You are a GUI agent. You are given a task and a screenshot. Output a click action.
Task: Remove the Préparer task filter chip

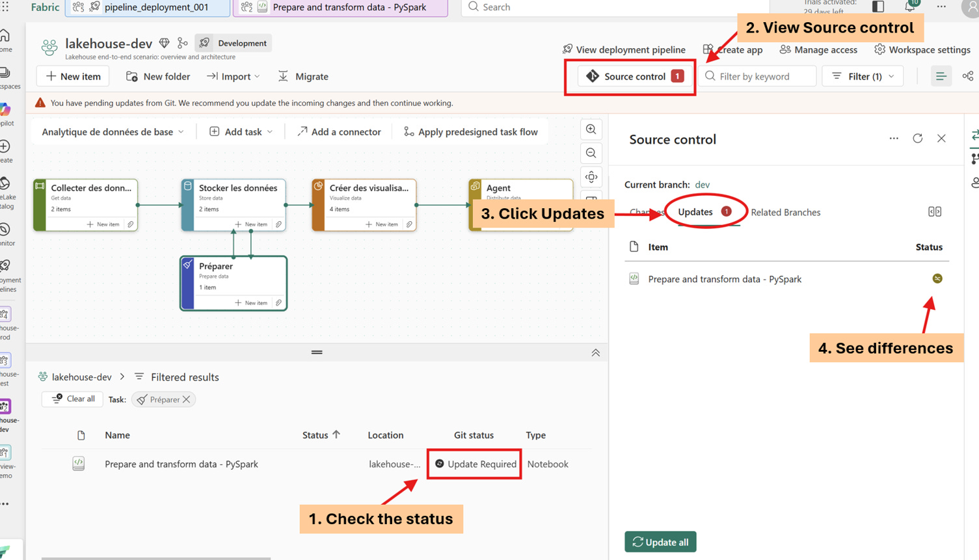[x=187, y=399]
